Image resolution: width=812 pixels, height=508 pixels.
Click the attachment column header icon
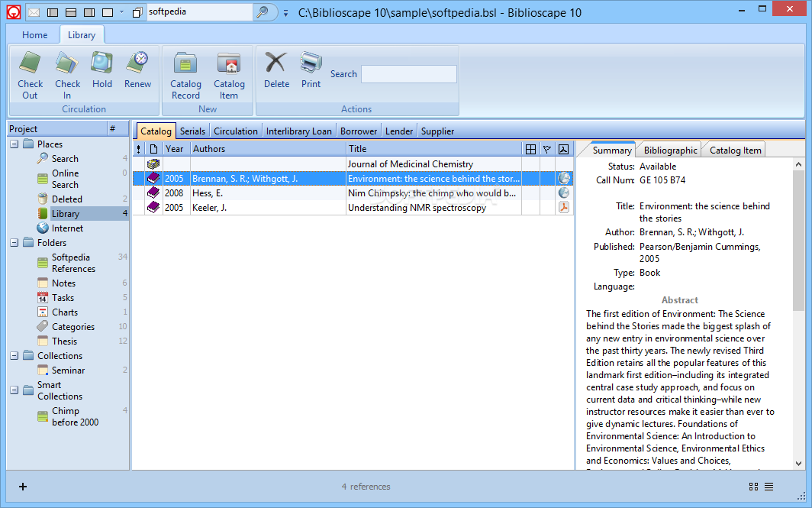[563, 149]
